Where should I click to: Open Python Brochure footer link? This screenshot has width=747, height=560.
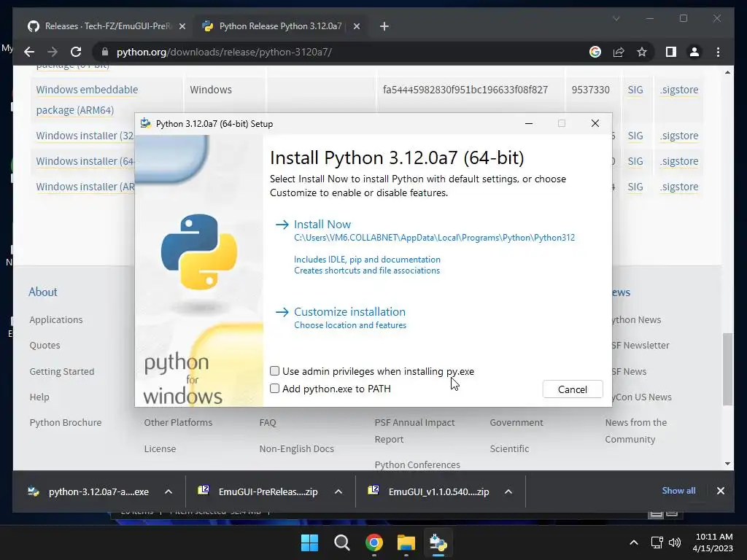[x=65, y=422]
